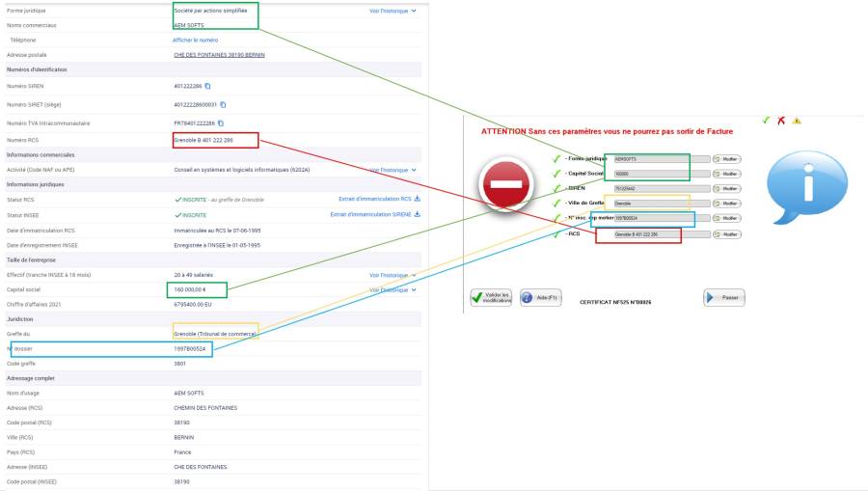The height and width of the screenshot is (491, 868).
Task: Click green check beside Forme juridique field
Action: (556, 158)
